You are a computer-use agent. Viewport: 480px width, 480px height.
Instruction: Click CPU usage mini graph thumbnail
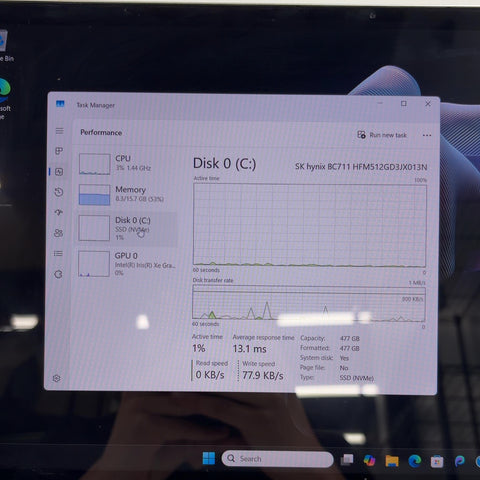point(94,164)
